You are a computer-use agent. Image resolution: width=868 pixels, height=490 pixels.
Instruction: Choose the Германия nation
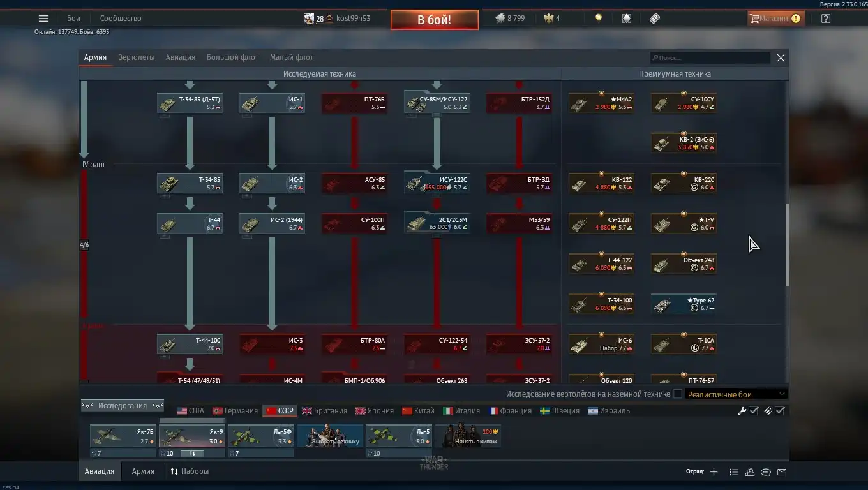tap(235, 411)
